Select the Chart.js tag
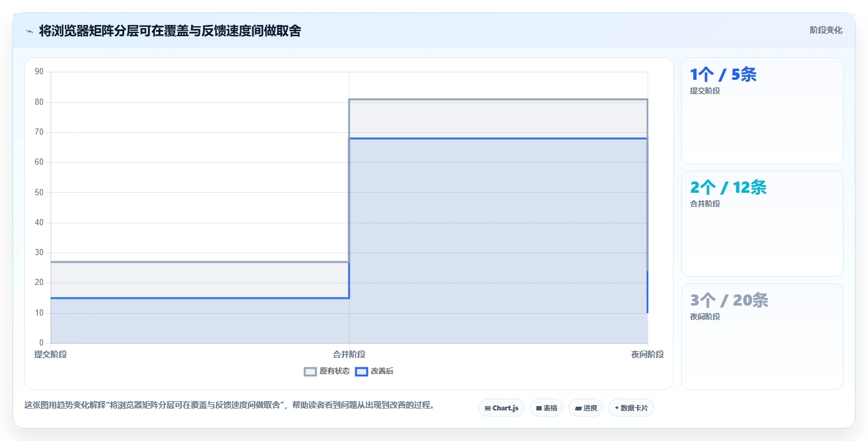 [501, 408]
